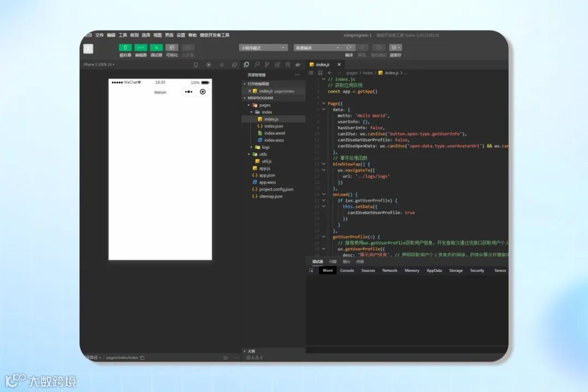Toggle the 编辑器 editor panel button
The width and height of the screenshot is (588, 392).
[140, 48]
